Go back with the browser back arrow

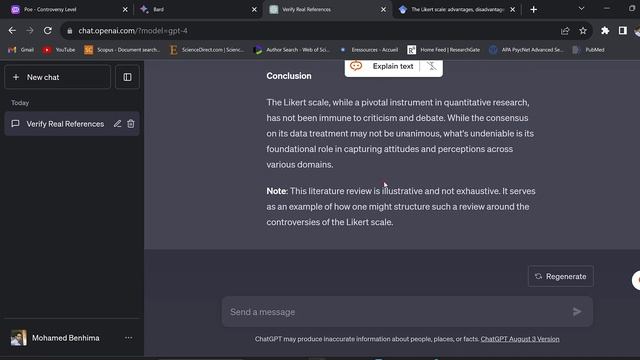click(x=12, y=31)
